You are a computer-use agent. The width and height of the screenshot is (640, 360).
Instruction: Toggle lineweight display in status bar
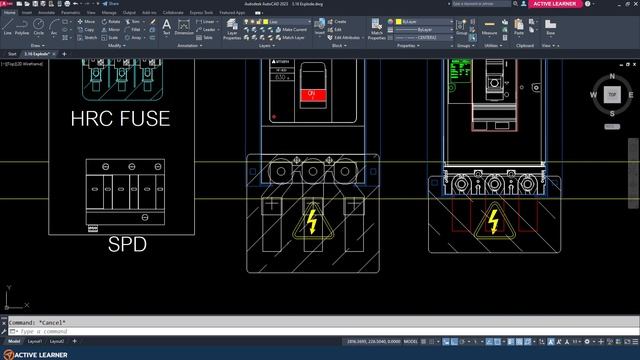click(511, 342)
